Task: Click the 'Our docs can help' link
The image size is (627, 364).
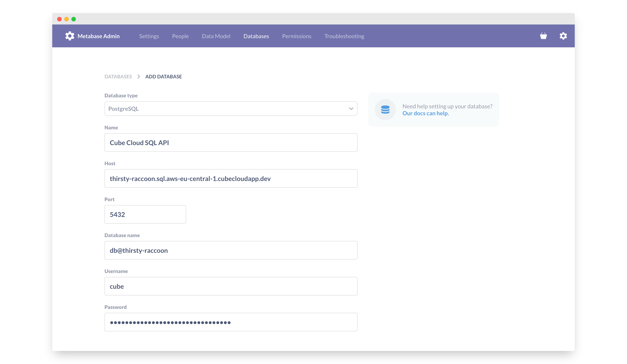Action: (x=426, y=113)
